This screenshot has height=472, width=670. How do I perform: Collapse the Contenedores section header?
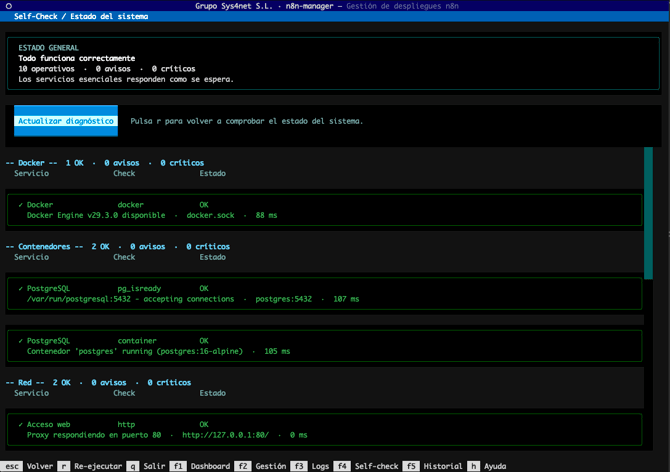pyautogui.click(x=118, y=246)
